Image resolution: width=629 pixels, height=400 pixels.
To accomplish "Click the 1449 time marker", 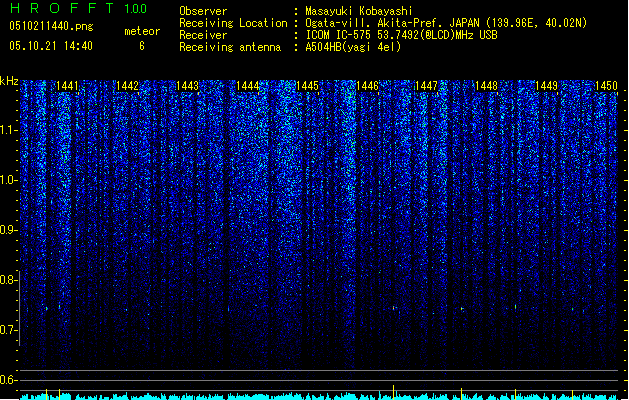I will pyautogui.click(x=546, y=86).
